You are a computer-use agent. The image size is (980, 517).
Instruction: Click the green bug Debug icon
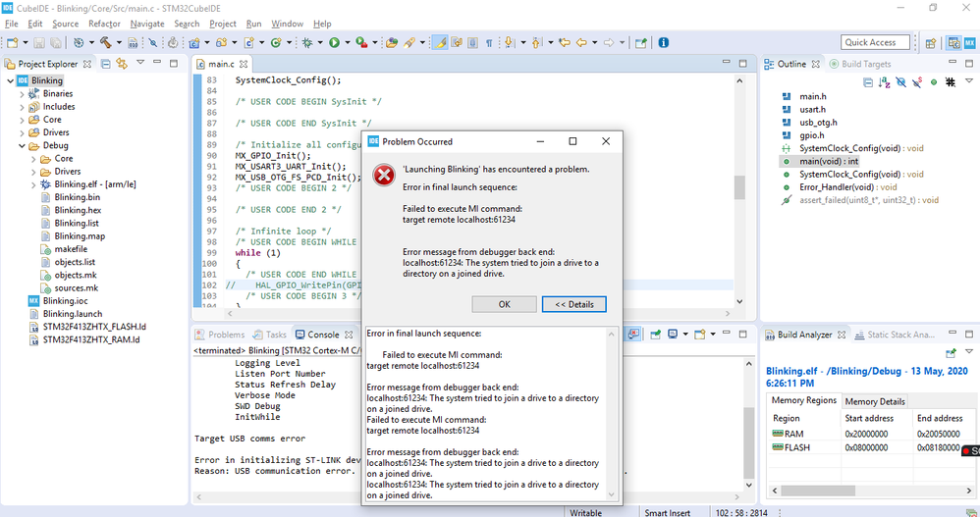(x=307, y=42)
